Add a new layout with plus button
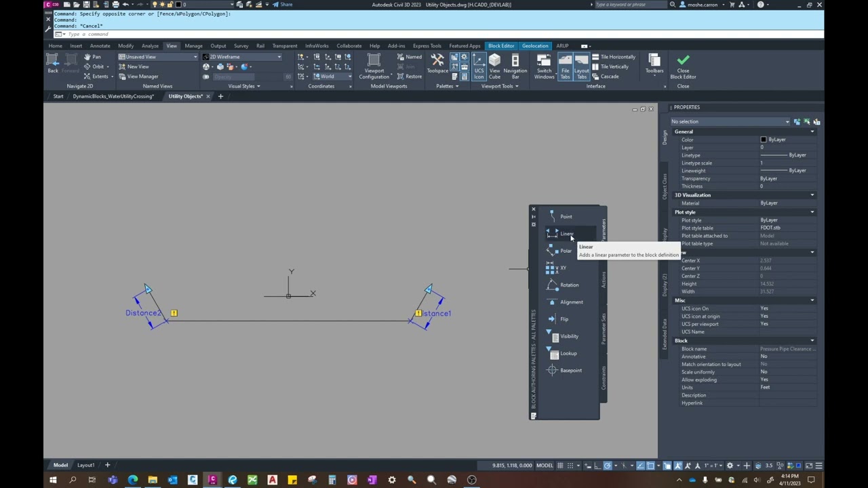 pos(107,465)
